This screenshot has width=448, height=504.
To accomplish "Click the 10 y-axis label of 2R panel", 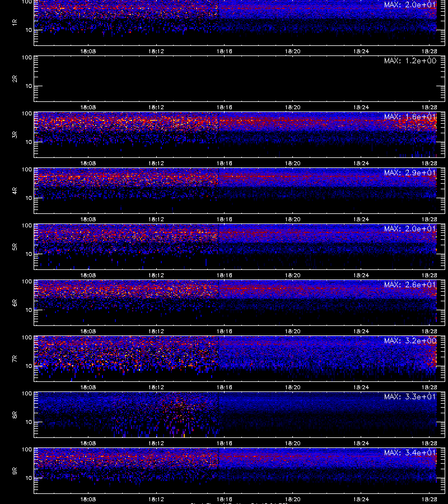I will (29, 86).
